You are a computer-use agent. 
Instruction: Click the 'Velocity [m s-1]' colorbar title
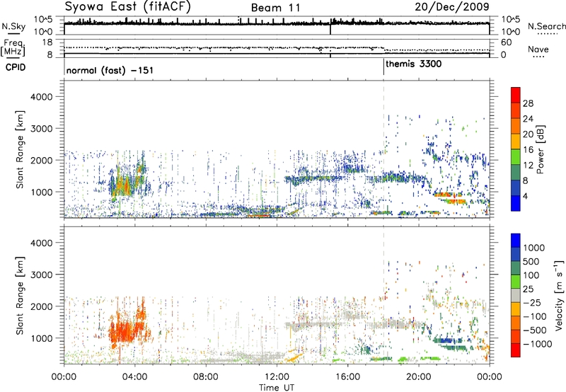coord(559,295)
